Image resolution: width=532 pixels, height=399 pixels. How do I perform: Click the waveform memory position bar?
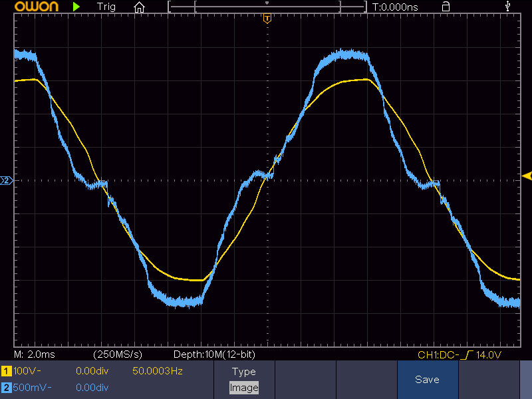[x=267, y=7]
